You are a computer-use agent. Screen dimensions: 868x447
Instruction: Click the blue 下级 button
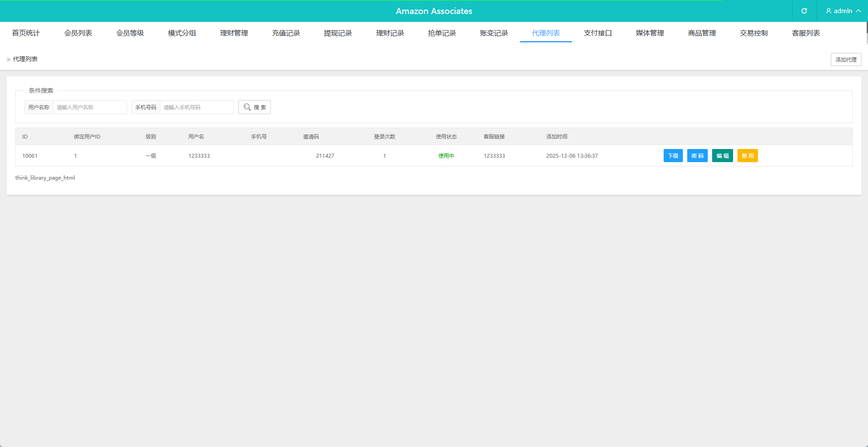pyautogui.click(x=673, y=156)
